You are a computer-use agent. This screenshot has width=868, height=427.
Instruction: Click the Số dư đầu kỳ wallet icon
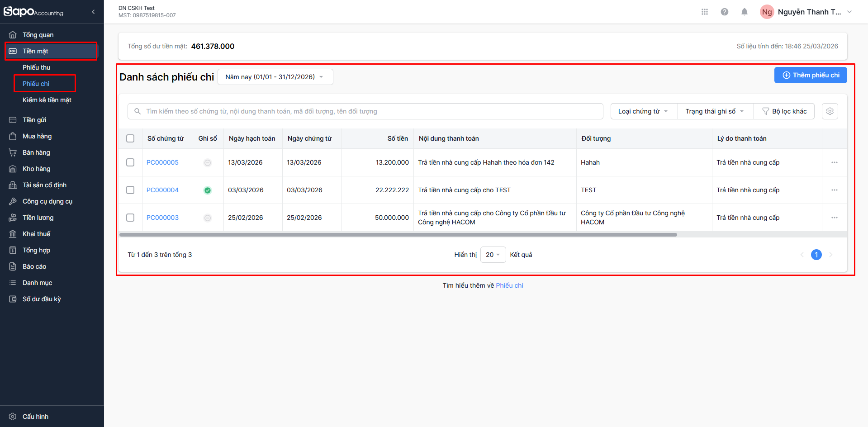coord(13,299)
